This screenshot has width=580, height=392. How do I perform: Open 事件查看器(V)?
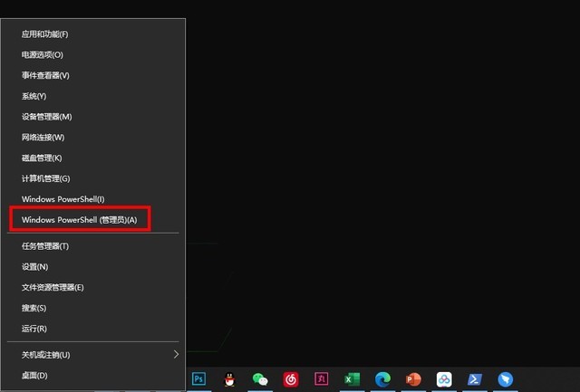tap(93, 76)
